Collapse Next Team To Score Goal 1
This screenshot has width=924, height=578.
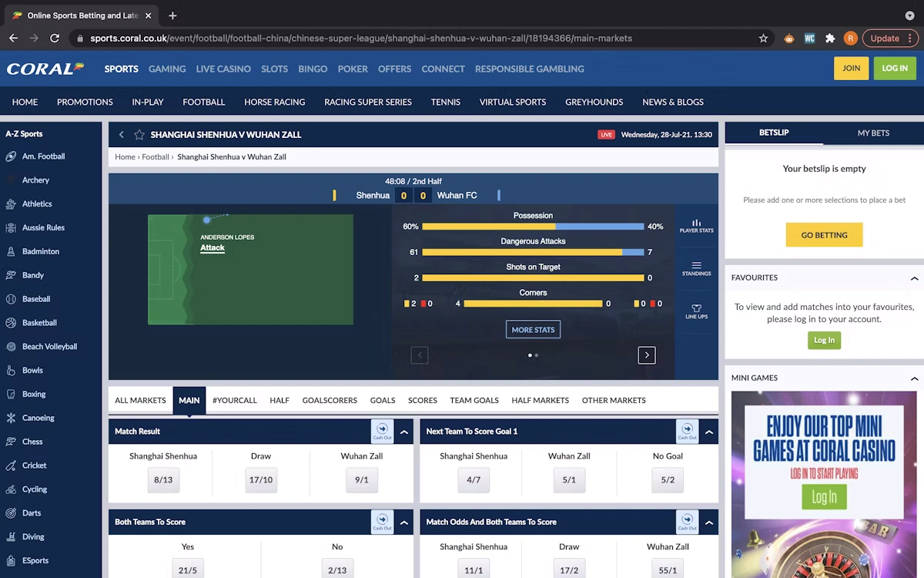[x=709, y=432]
